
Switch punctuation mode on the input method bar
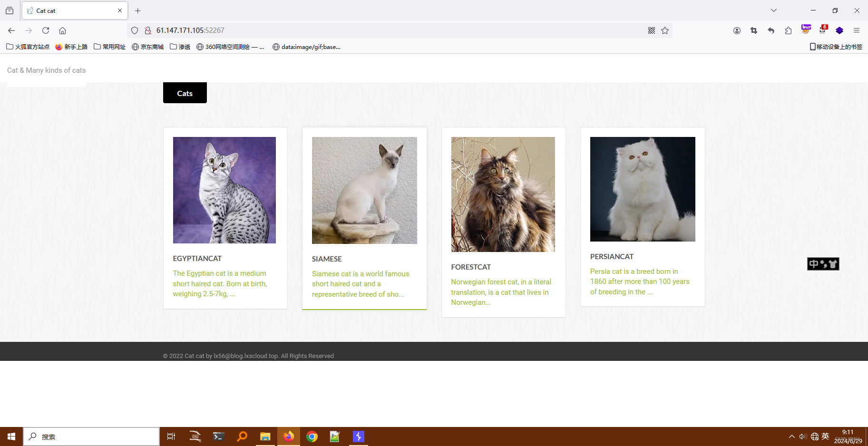tap(823, 265)
